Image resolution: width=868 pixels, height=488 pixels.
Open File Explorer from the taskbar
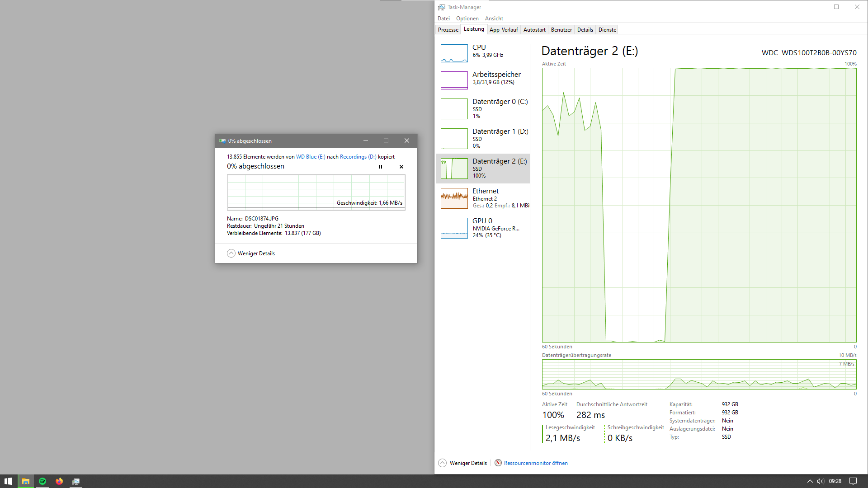tap(26, 481)
